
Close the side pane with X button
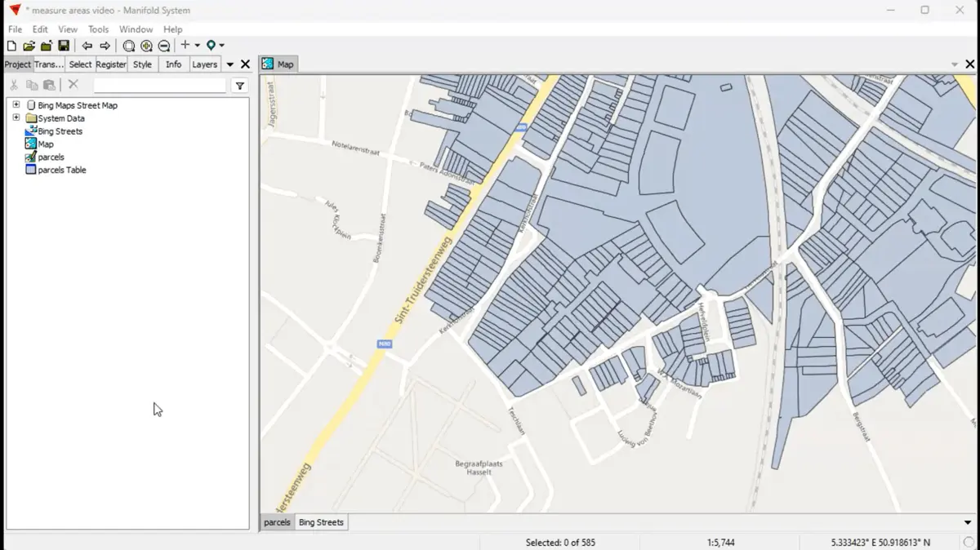pyautogui.click(x=245, y=64)
